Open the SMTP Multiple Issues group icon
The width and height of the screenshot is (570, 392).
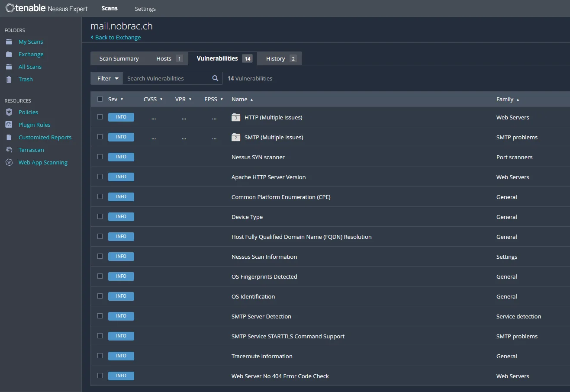[236, 137]
